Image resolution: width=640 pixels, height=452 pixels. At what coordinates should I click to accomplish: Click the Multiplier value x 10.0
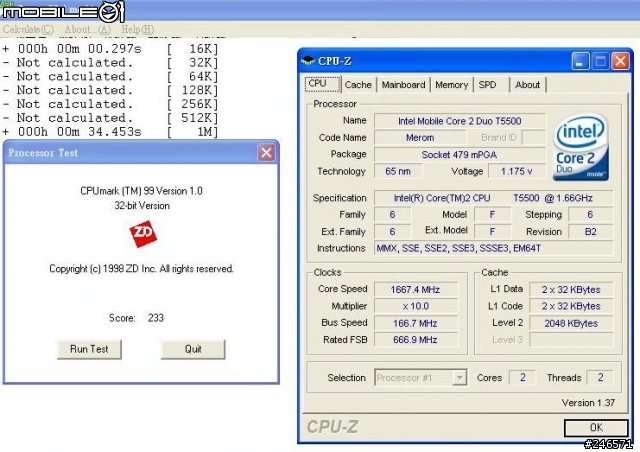[416, 306]
